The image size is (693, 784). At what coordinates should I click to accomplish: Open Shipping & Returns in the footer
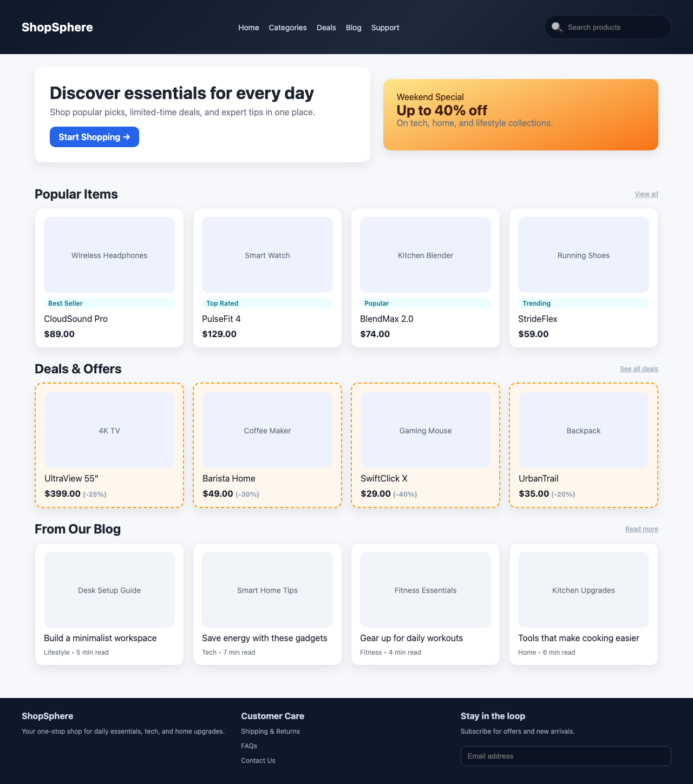point(270,731)
